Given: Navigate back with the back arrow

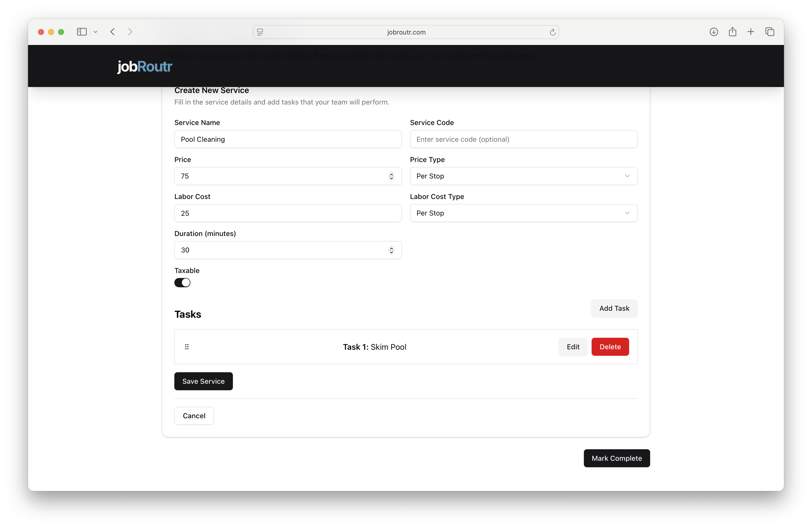Looking at the screenshot, I should [x=113, y=32].
